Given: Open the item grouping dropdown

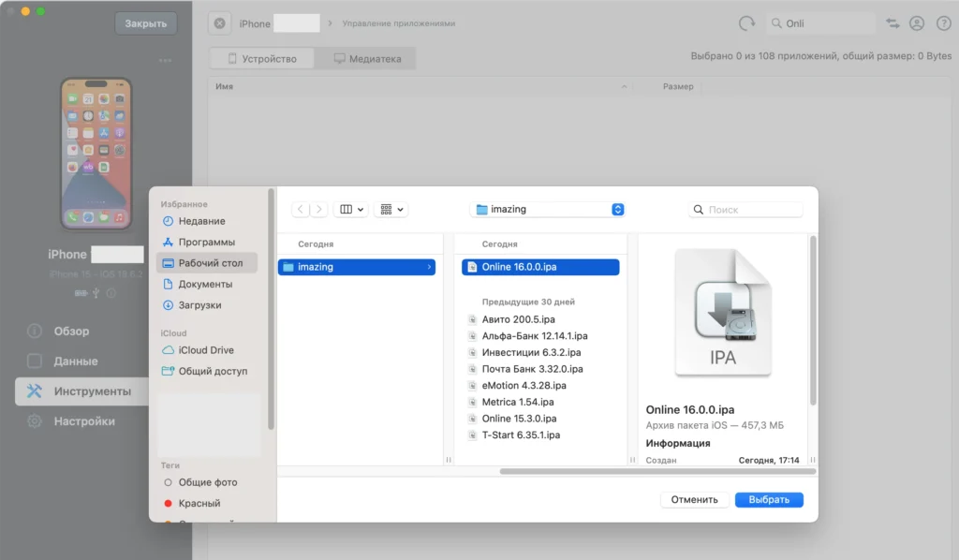Looking at the screenshot, I should coord(391,209).
